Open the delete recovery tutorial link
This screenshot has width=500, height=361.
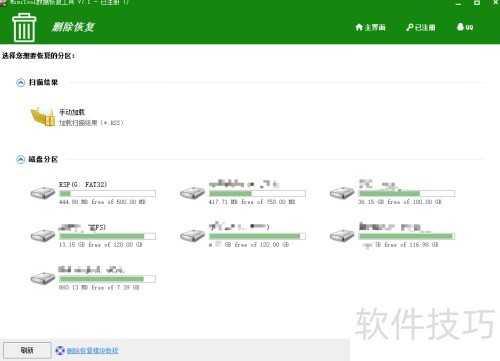point(92,351)
